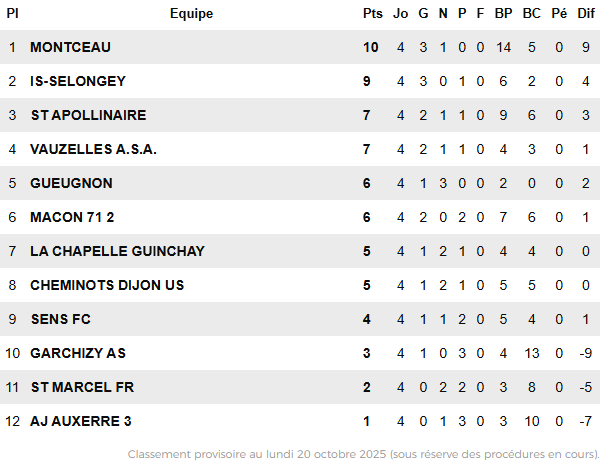Select SENS FC in the table
602x463 pixels.
(62, 319)
